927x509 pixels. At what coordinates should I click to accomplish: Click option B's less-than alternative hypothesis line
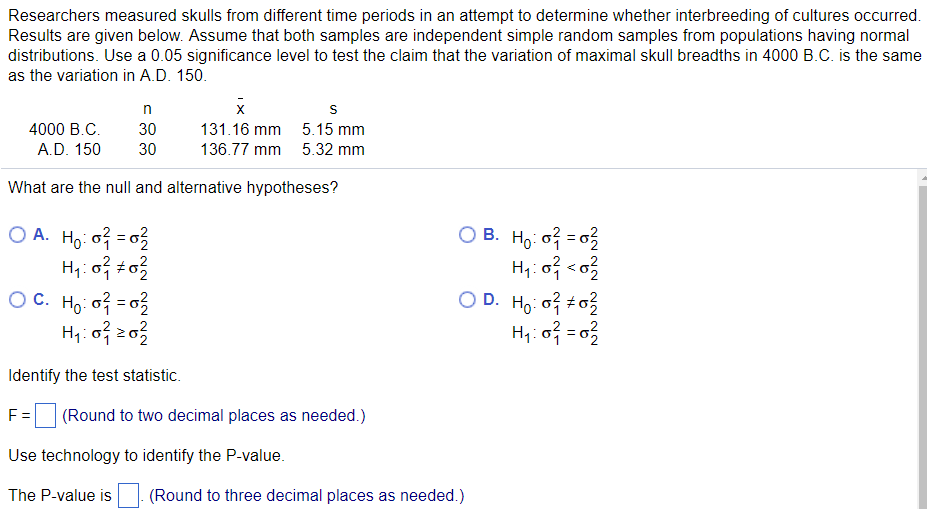click(554, 267)
